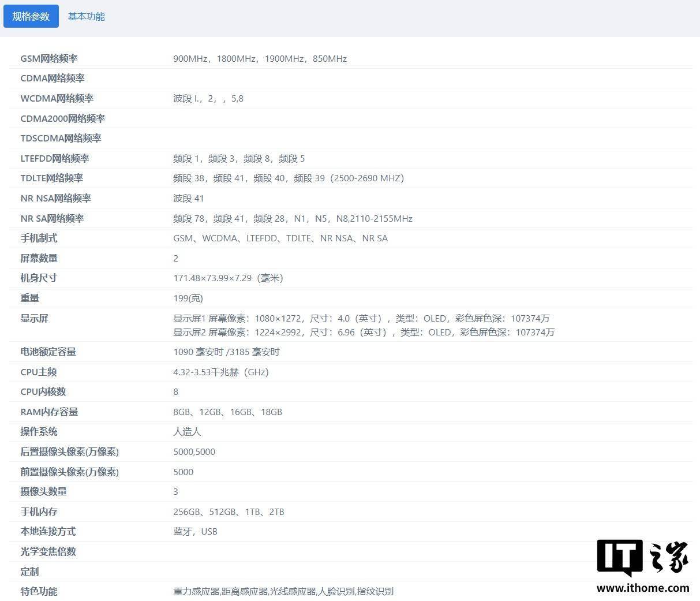Click the 手机制式 row values
700x601 pixels.
(x=280, y=238)
